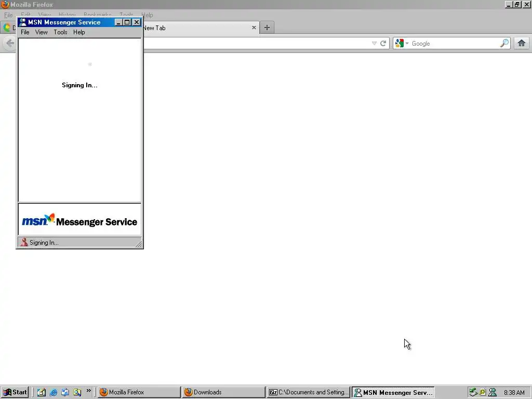Click the 8:38 AM taskbar clock

point(514,393)
